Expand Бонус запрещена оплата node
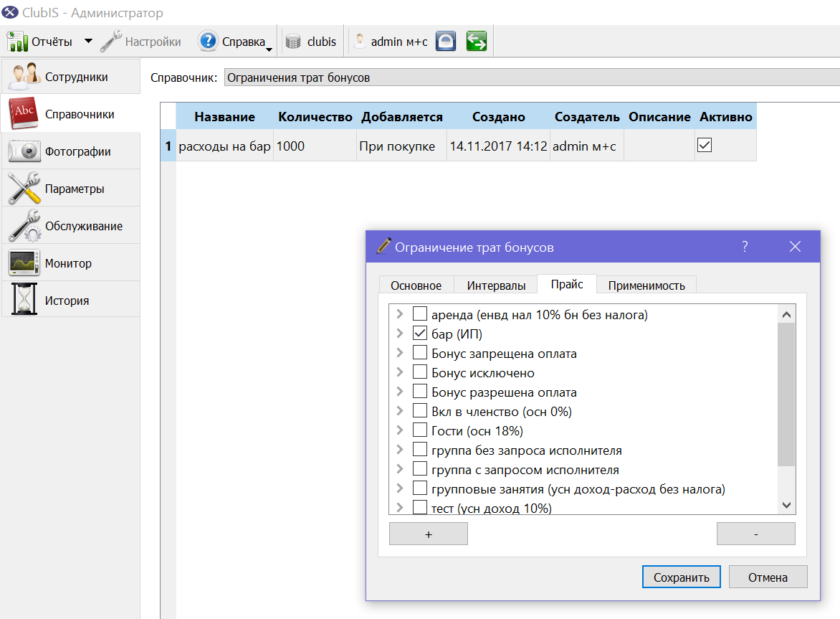The image size is (840, 619). coord(400,352)
